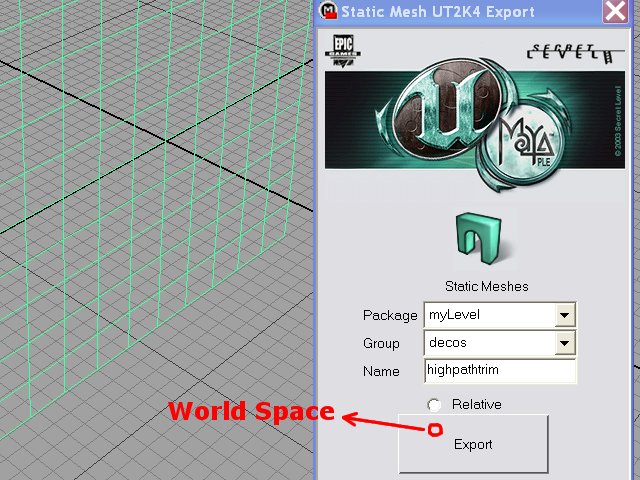640x480 pixels.
Task: Click the Maya icon in the title bar
Action: 327,12
